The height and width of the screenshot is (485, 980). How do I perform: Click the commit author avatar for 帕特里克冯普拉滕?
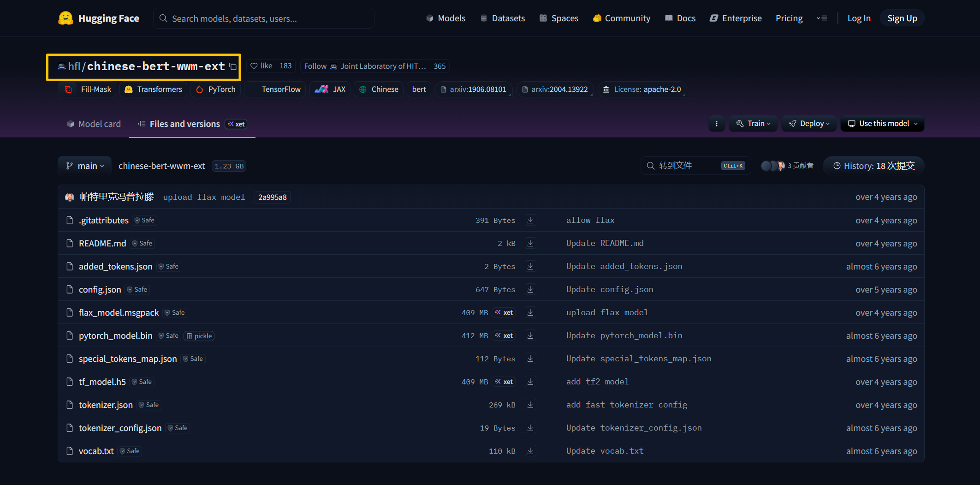(70, 197)
